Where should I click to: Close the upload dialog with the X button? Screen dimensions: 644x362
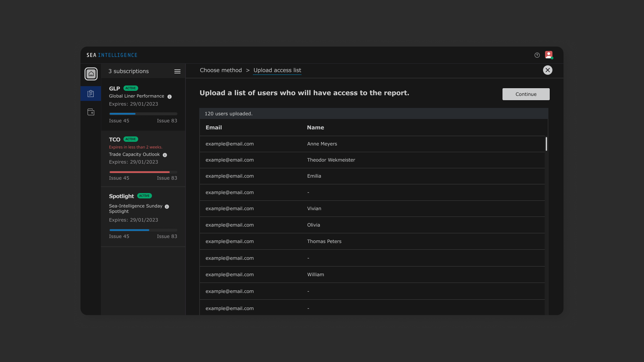[548, 70]
